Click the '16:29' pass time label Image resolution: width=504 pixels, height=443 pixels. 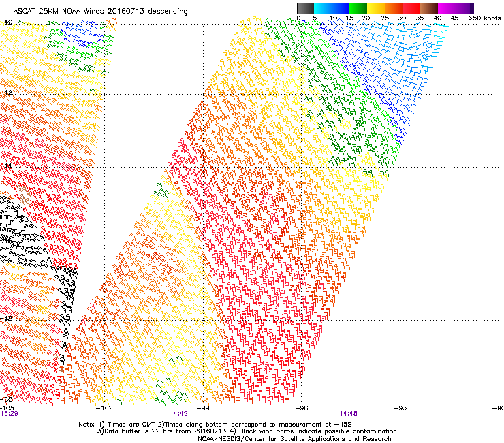tap(9, 414)
